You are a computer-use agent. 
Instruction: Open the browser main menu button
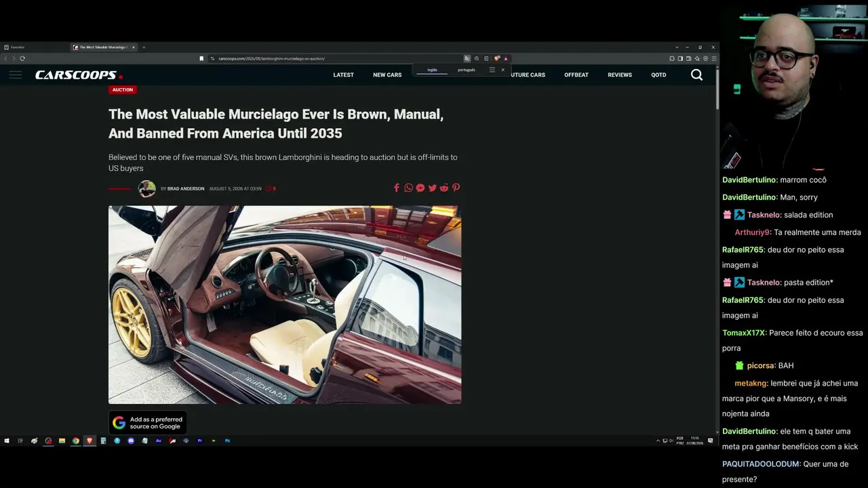pos(713,58)
